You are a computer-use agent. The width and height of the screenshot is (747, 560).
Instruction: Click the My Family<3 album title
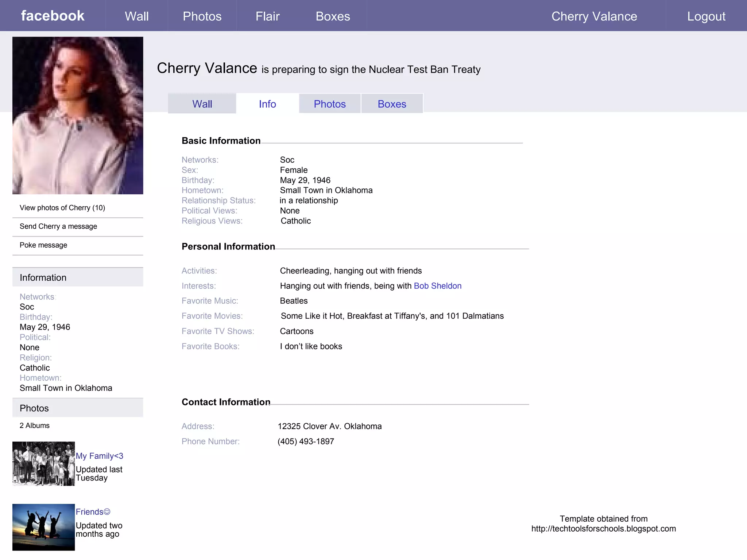[99, 456]
